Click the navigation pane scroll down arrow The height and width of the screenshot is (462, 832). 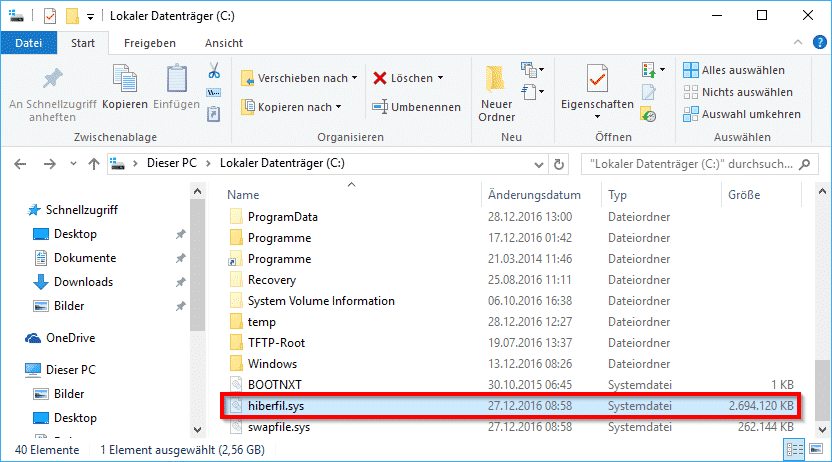[197, 429]
